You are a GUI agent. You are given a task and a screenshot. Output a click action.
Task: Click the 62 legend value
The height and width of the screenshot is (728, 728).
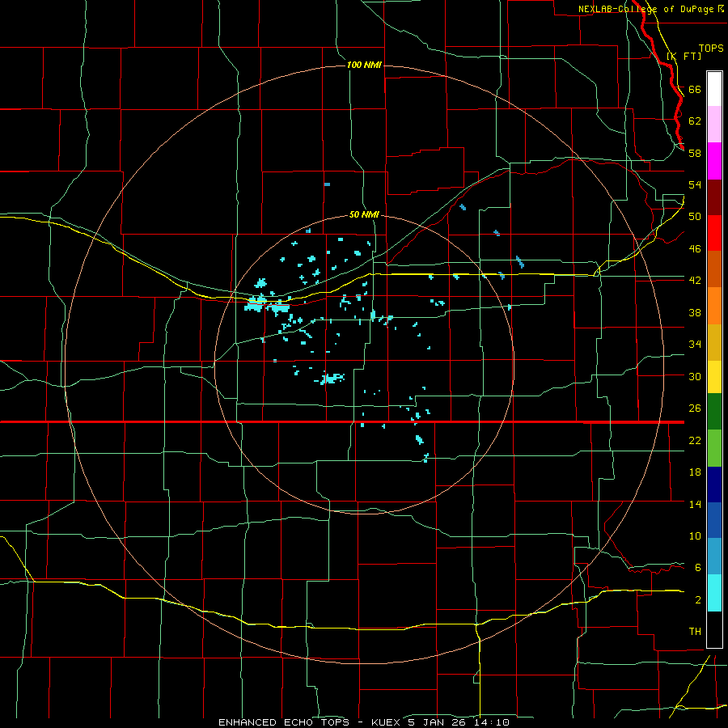tap(695, 121)
